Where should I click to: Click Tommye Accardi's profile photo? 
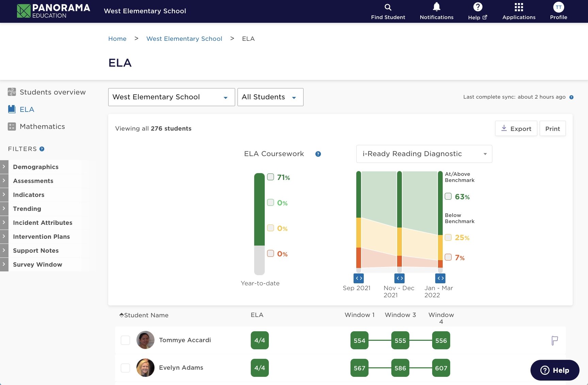[145, 340]
